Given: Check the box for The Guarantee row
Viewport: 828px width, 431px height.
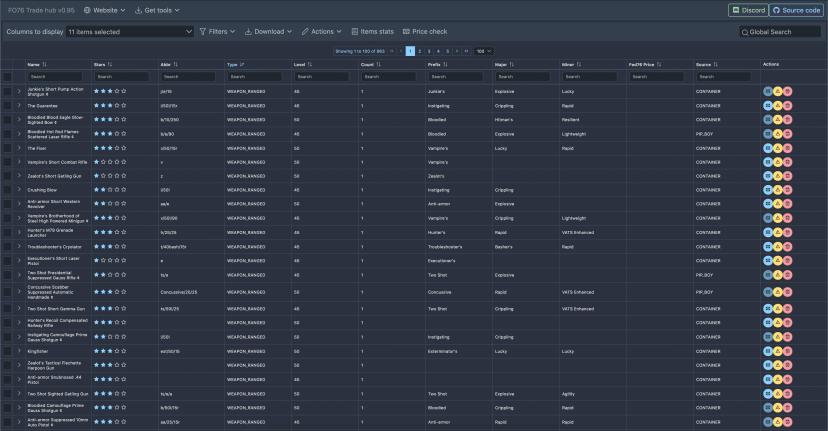Looking at the screenshot, I should point(7,105).
